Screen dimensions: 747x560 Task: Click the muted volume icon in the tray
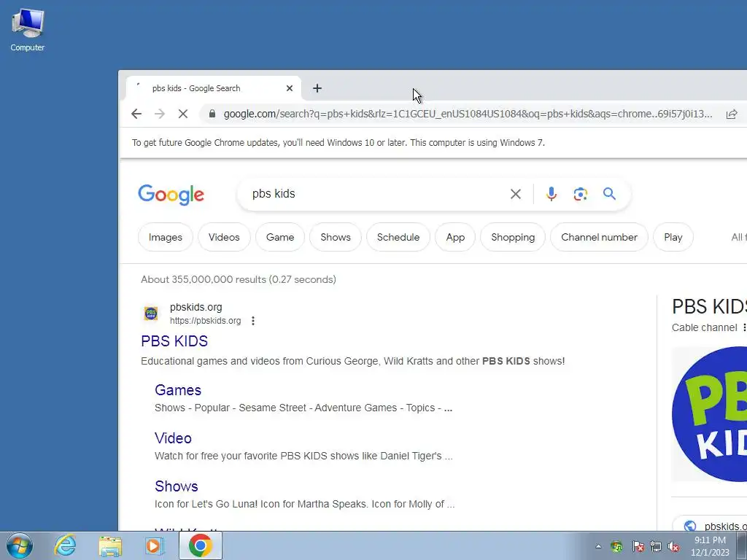click(673, 546)
